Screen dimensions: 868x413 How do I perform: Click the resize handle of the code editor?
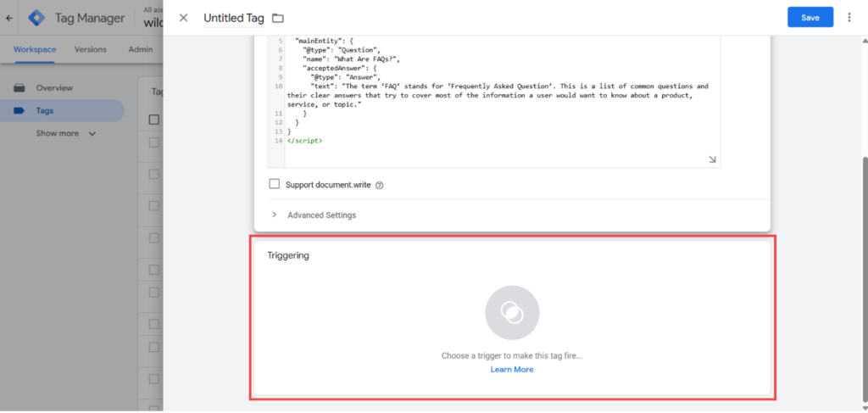click(x=712, y=159)
